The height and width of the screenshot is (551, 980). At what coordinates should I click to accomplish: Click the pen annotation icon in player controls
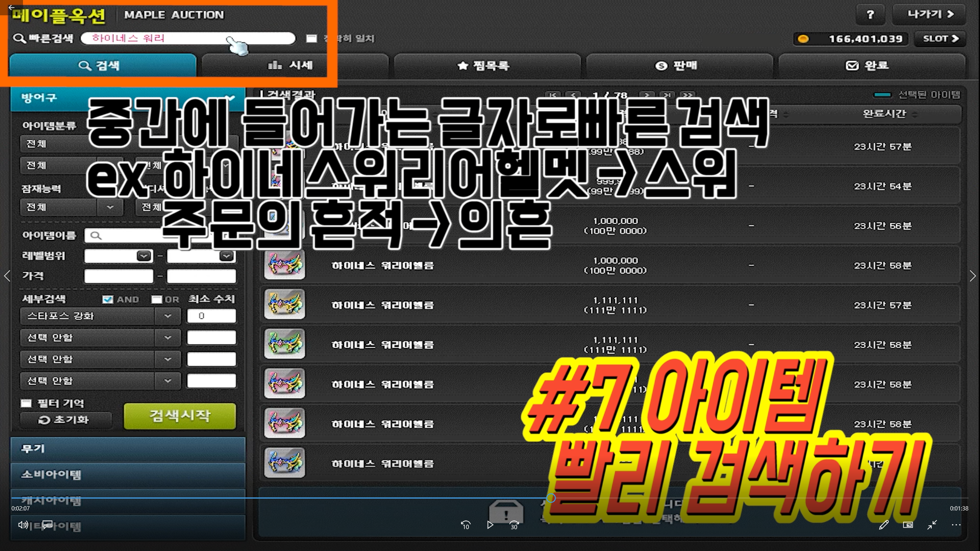point(884,525)
